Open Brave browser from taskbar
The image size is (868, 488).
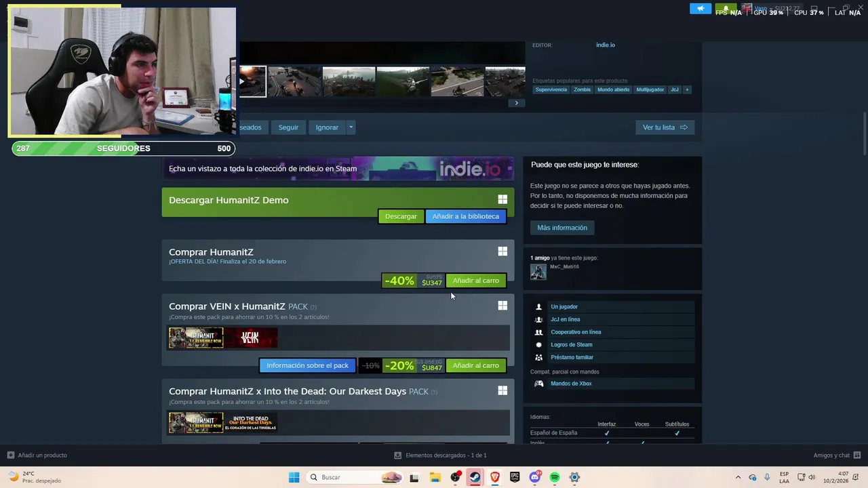[x=494, y=477]
